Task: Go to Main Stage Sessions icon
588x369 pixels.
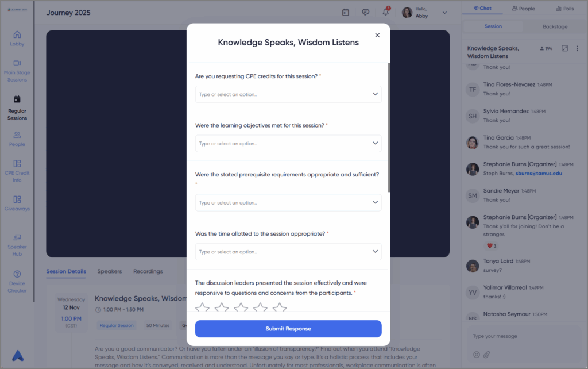Action: pyautogui.click(x=17, y=63)
